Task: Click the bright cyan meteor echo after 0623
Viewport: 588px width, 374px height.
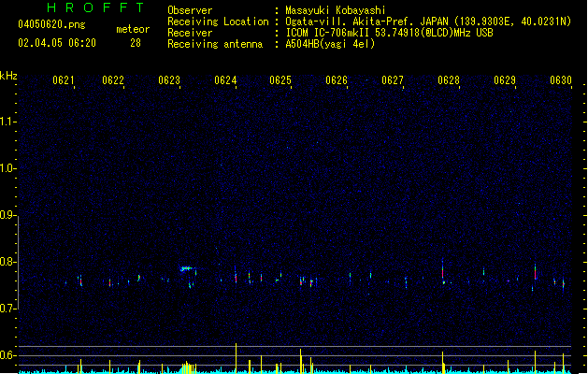Action: pos(186,268)
